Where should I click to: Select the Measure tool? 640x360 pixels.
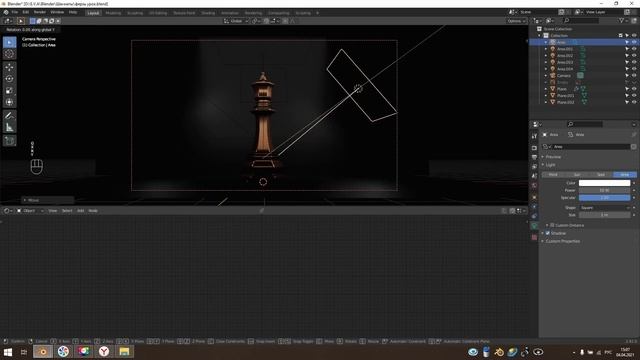9,127
